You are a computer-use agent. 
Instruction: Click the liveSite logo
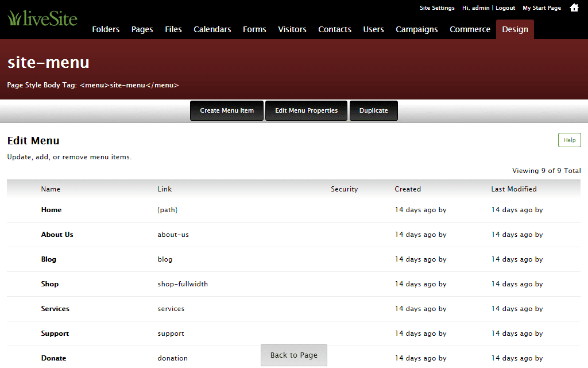(42, 18)
